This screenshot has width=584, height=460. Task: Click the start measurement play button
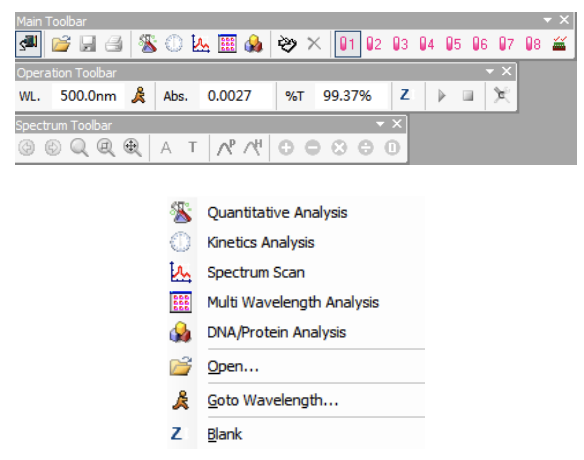pos(441,96)
